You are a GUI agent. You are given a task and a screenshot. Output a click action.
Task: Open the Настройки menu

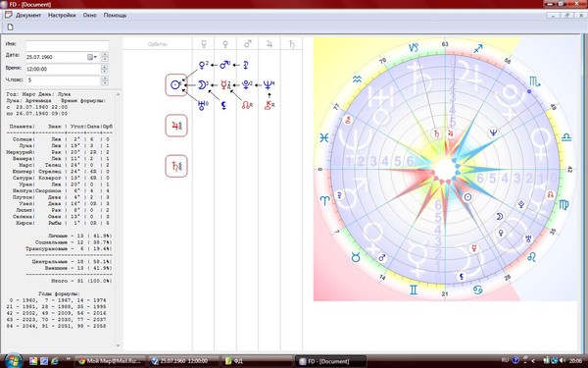(x=62, y=15)
